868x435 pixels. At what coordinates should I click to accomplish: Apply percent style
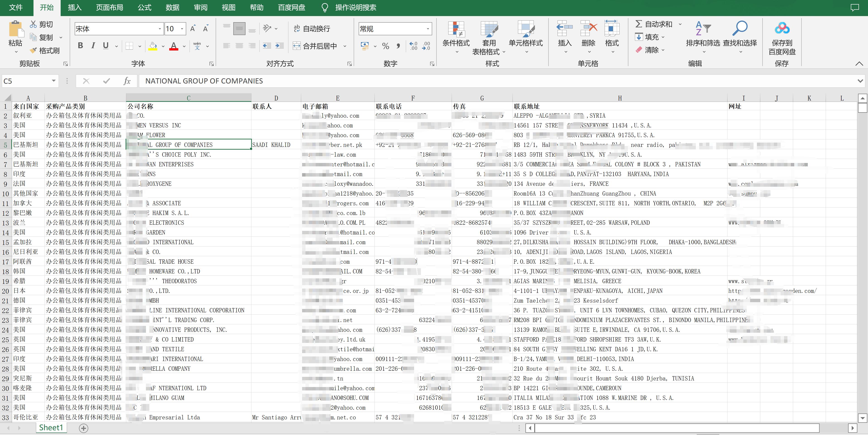(x=386, y=46)
